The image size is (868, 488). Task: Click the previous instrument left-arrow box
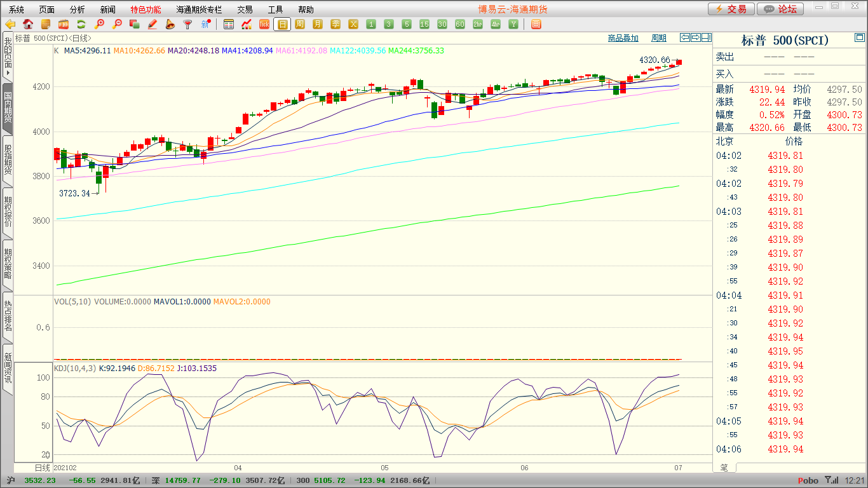pyautogui.click(x=685, y=37)
